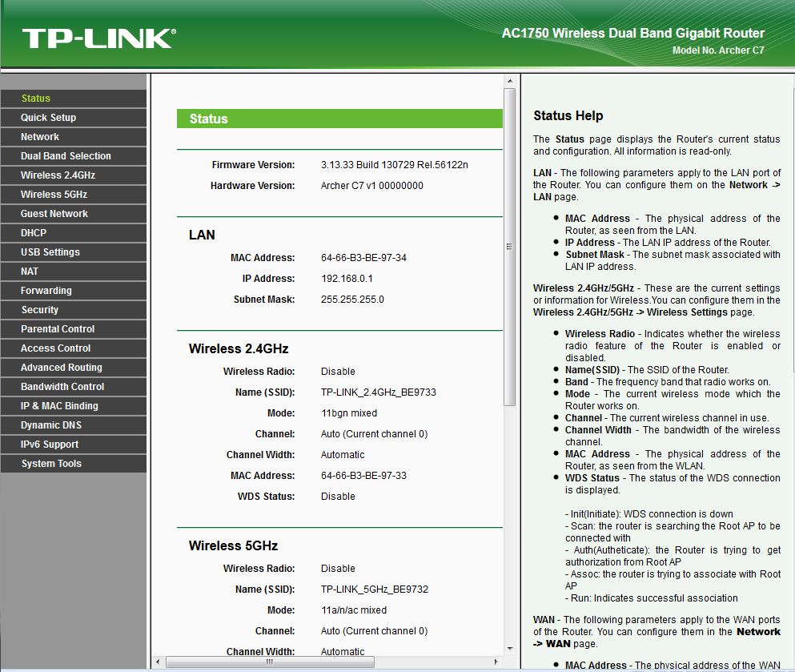Open Wireless 2.4GHz settings
This screenshot has width=795, height=672.
pyautogui.click(x=74, y=175)
